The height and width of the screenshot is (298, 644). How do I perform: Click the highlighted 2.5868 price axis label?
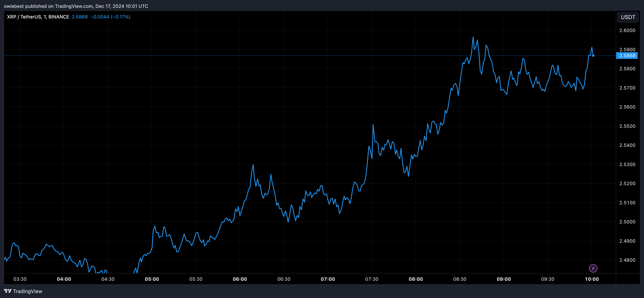[627, 56]
